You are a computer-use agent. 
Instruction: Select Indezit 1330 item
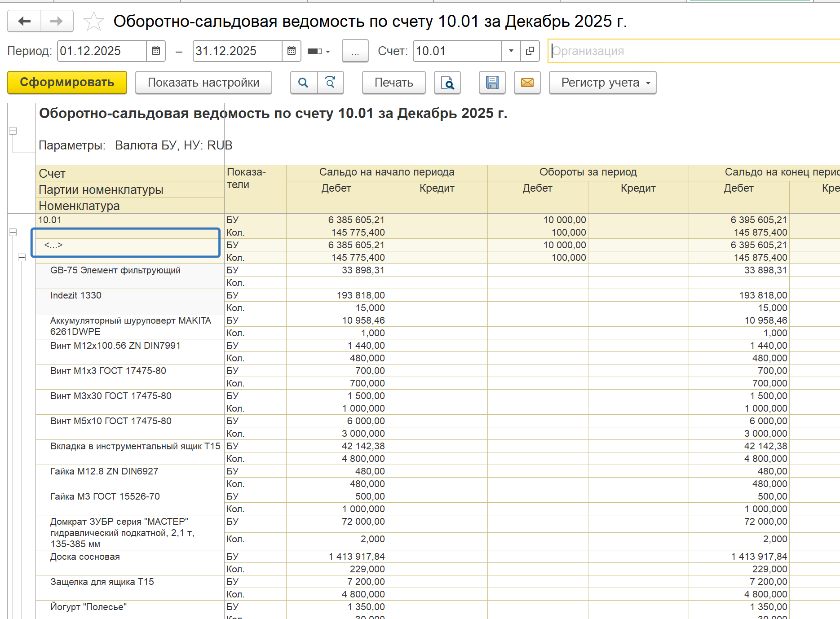[130, 301]
